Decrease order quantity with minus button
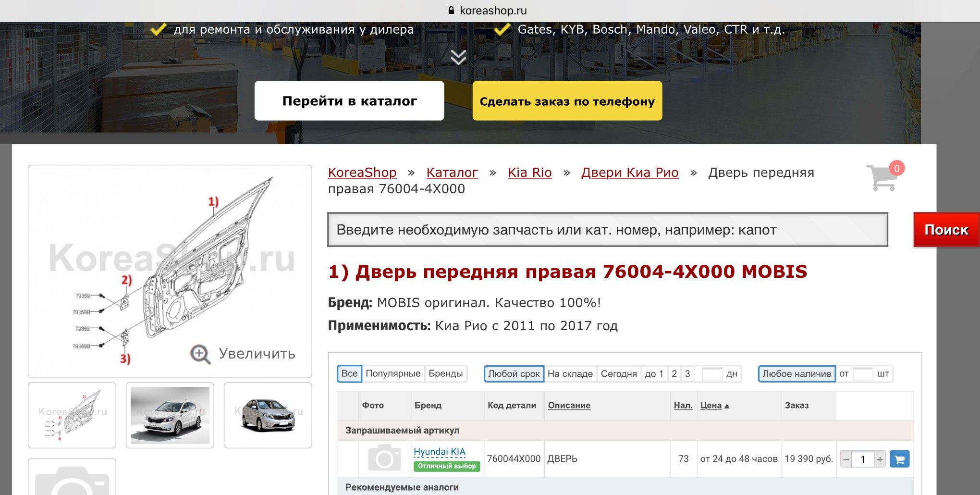Image resolution: width=980 pixels, height=495 pixels. [846, 459]
